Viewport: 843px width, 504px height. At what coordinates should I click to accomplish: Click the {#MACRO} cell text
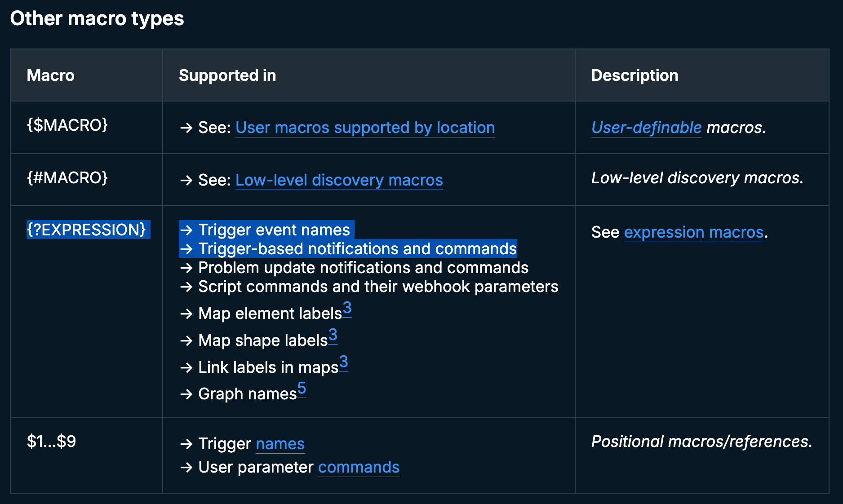pos(67,178)
